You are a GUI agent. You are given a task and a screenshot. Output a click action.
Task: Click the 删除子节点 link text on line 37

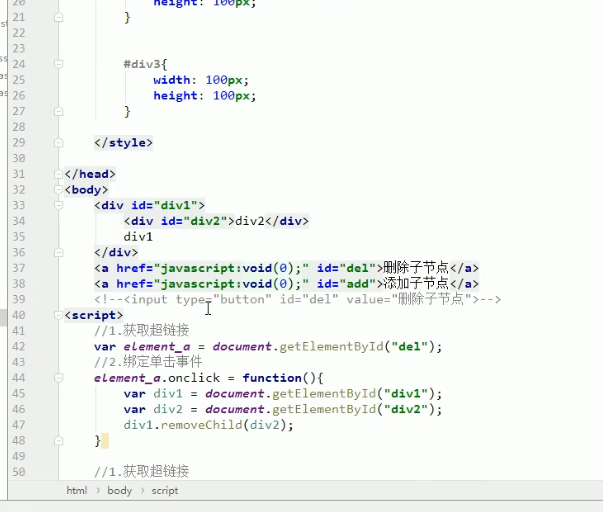point(416,267)
